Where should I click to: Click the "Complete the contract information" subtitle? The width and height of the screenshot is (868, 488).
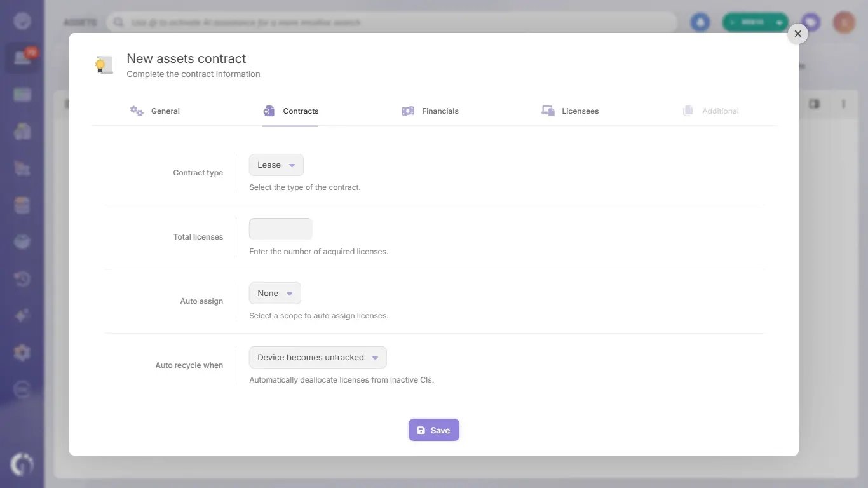(193, 74)
